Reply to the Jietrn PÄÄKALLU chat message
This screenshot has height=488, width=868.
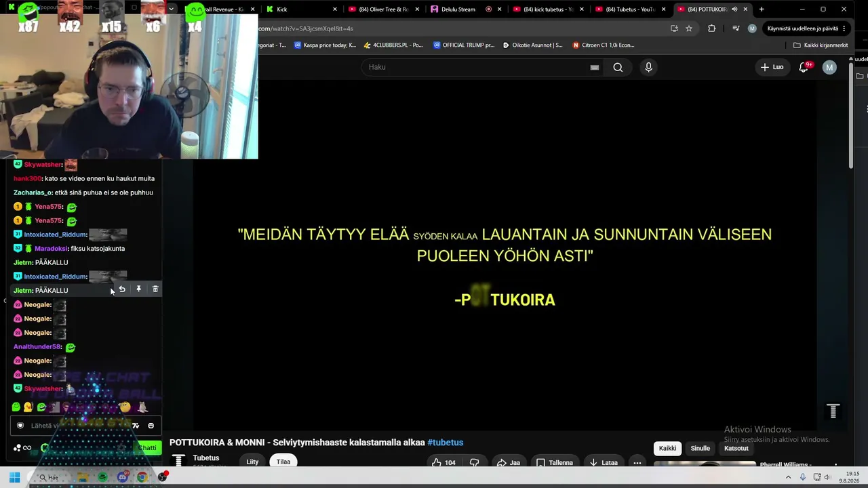tap(122, 289)
